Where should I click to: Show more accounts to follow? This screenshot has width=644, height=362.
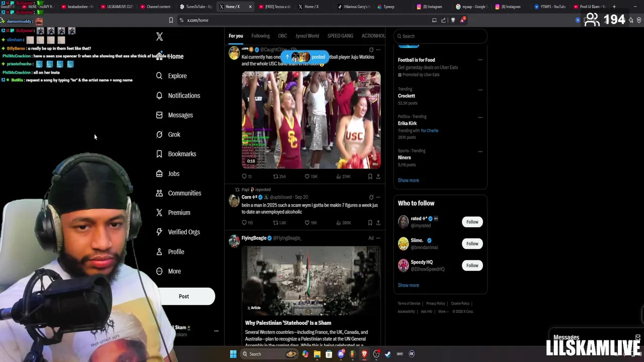[409, 286]
